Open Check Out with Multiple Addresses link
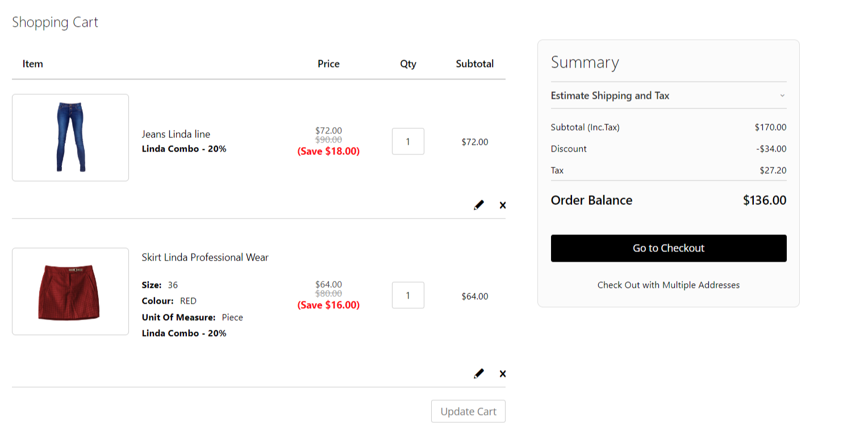 669,285
